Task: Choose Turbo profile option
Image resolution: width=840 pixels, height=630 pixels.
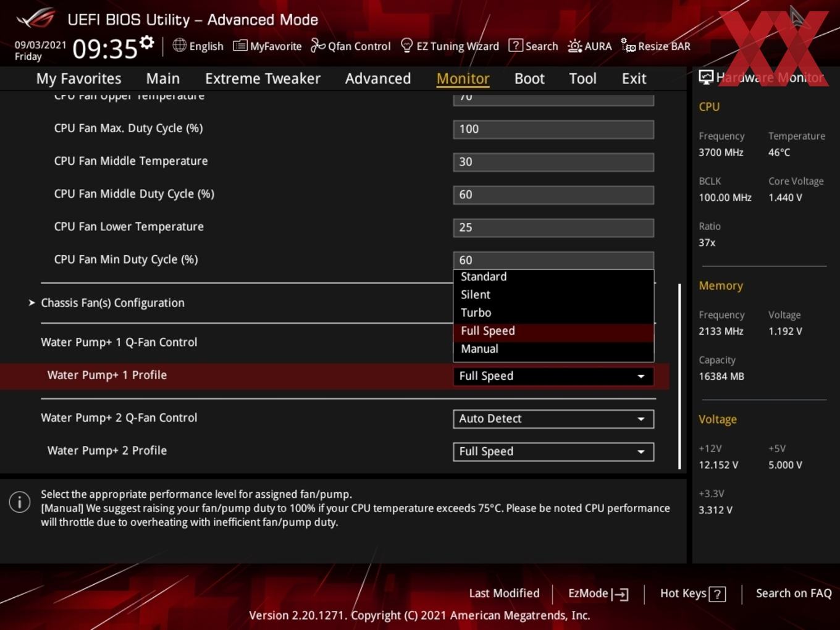Action: (553, 313)
